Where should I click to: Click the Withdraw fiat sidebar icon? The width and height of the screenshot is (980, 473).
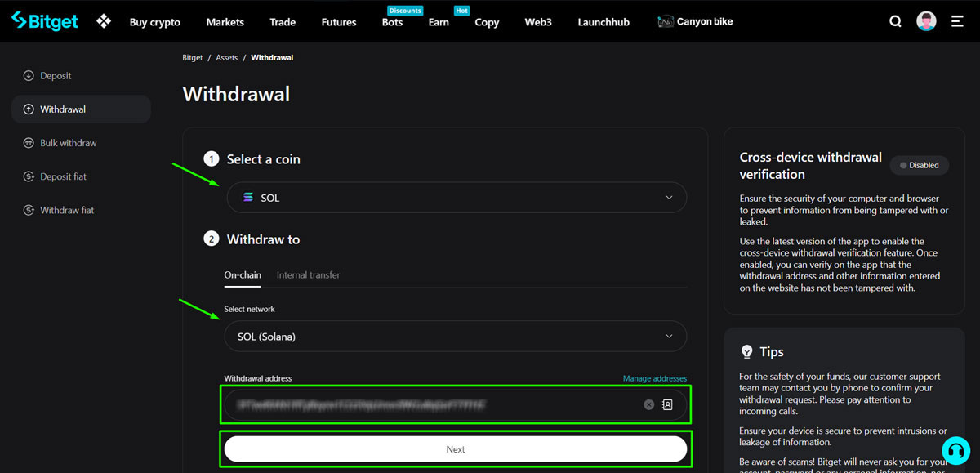[29, 210]
